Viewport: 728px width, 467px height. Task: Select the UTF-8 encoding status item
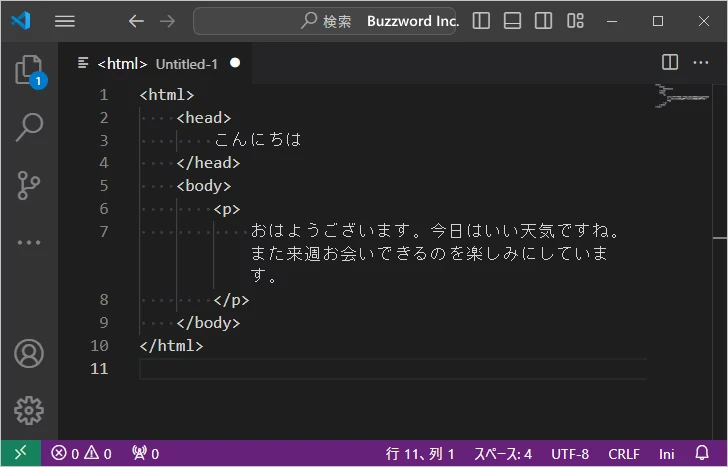[x=570, y=454]
